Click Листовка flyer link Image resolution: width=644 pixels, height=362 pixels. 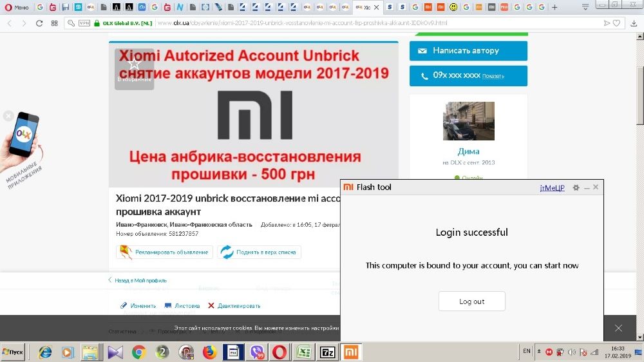pos(182,306)
